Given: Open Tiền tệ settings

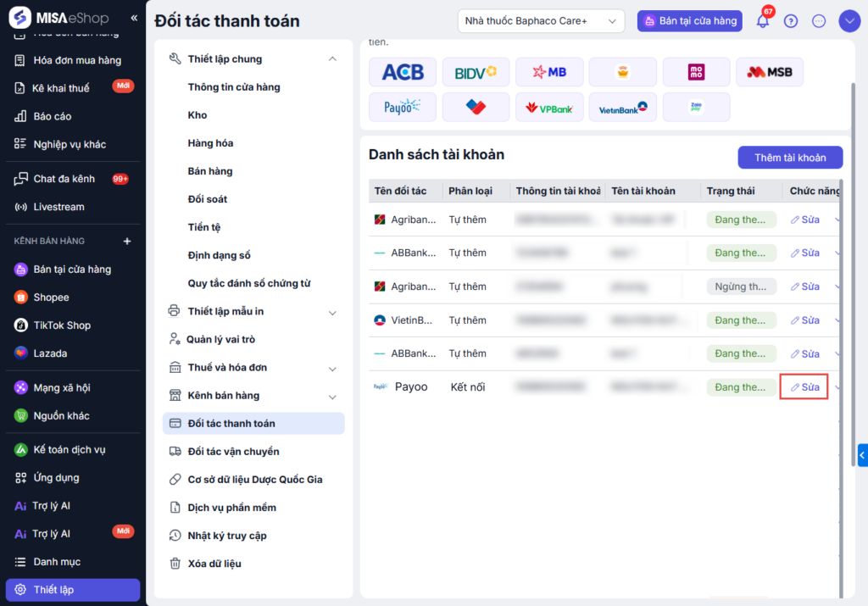Looking at the screenshot, I should point(203,227).
